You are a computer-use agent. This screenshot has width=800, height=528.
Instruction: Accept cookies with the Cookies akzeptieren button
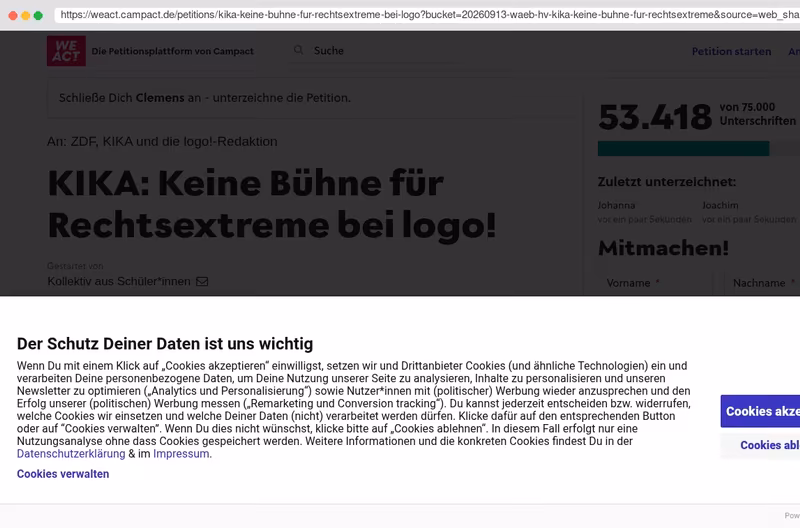(760, 411)
